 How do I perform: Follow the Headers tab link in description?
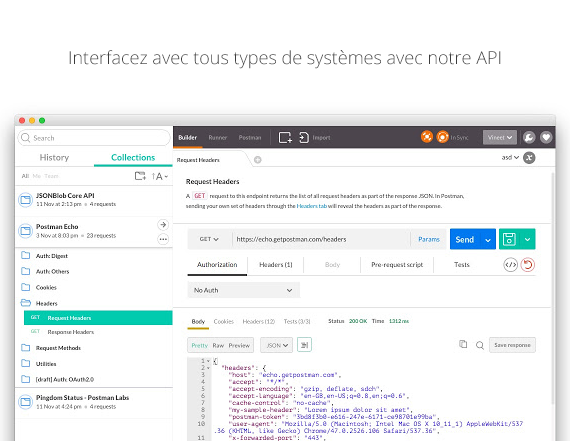312,206
